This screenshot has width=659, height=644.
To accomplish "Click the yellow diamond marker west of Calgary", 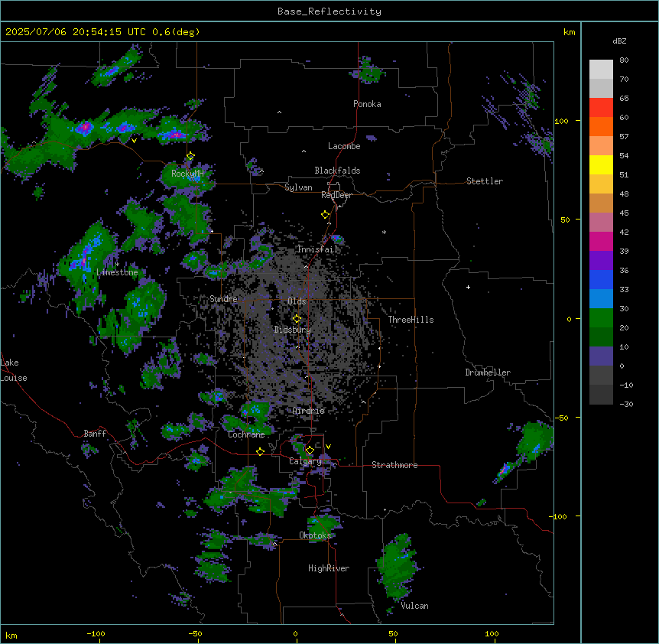I will click(260, 451).
